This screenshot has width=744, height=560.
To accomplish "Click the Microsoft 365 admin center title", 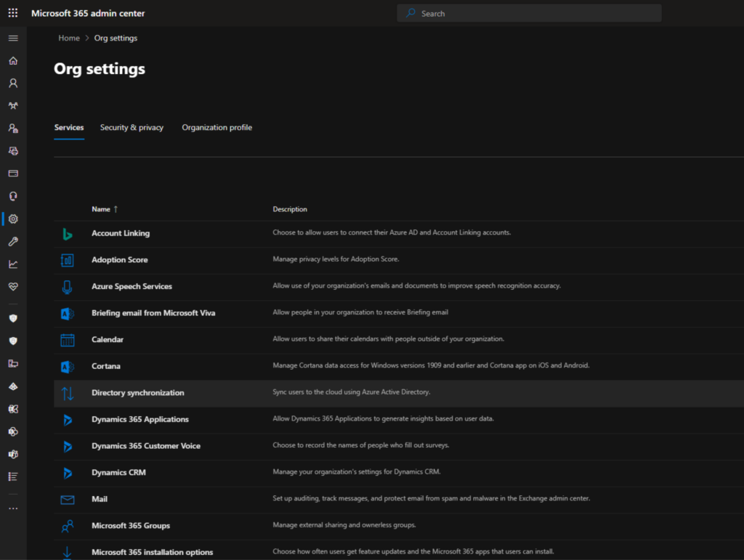I will click(88, 13).
